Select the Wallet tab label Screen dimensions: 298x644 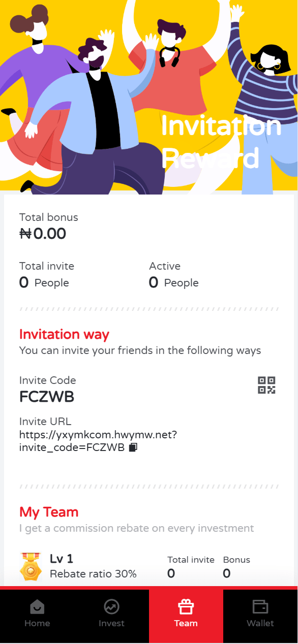260,623
